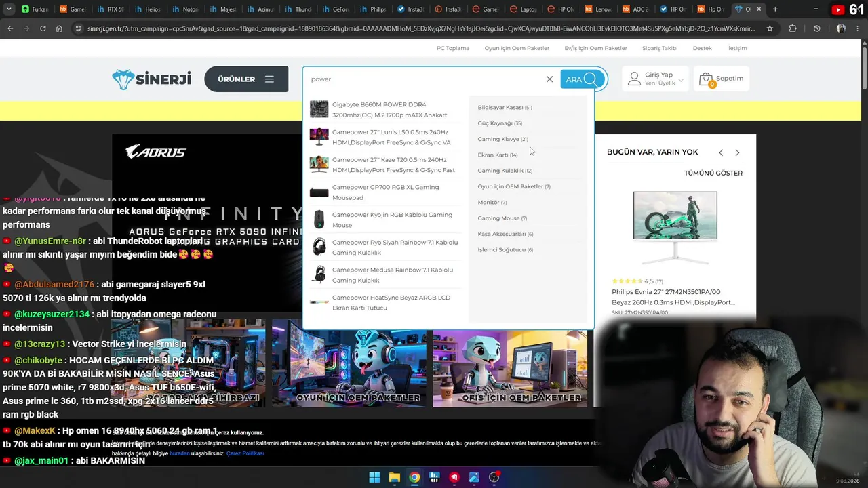868x488 pixels.
Task: Open the Photos app on the taskbar
Action: 474,477
